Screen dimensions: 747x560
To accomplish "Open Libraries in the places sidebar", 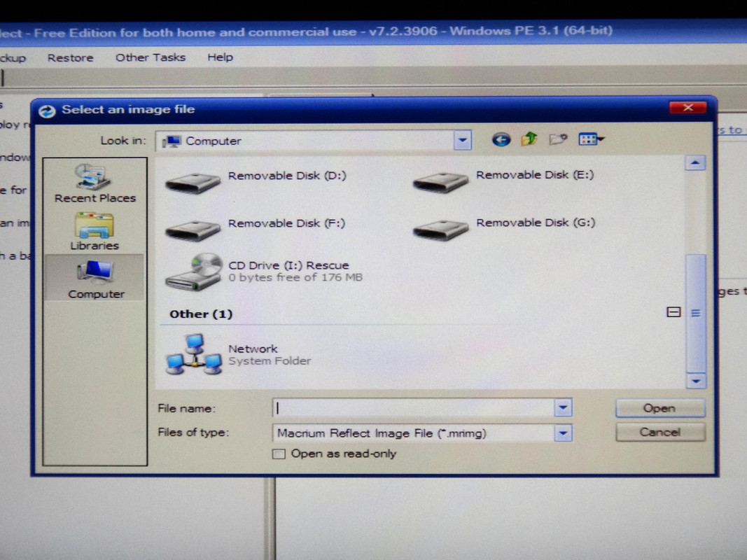I will click(x=95, y=232).
